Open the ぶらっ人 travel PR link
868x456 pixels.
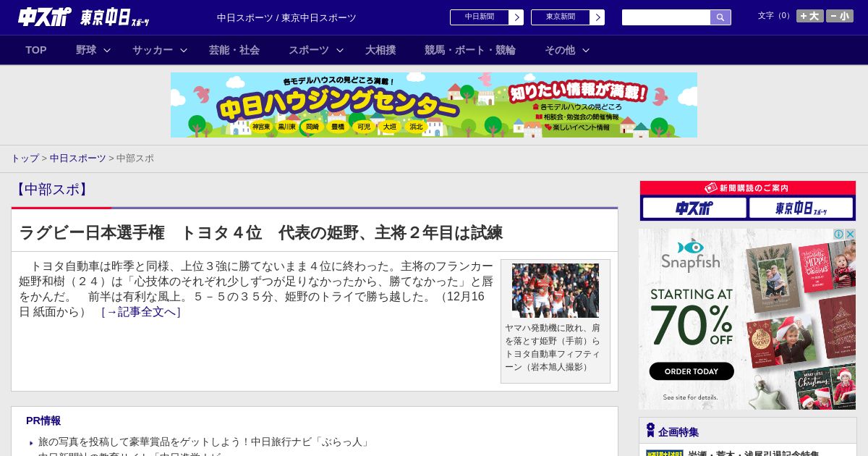tap(204, 442)
